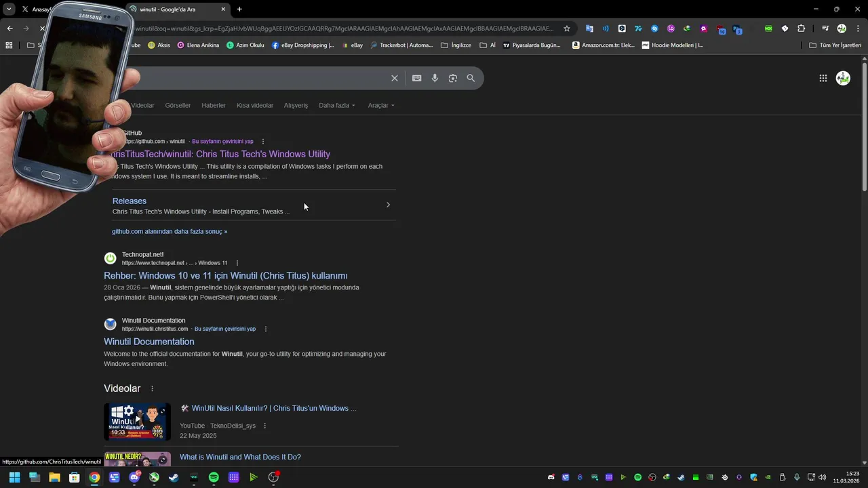
Task: Open the options dots next to Videolar heading
Action: coord(152,389)
